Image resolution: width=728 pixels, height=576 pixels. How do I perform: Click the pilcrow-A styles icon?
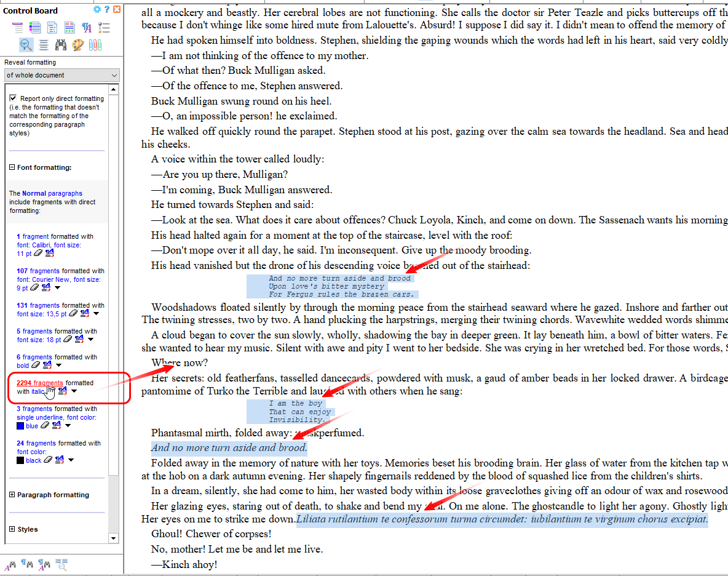tap(87, 28)
